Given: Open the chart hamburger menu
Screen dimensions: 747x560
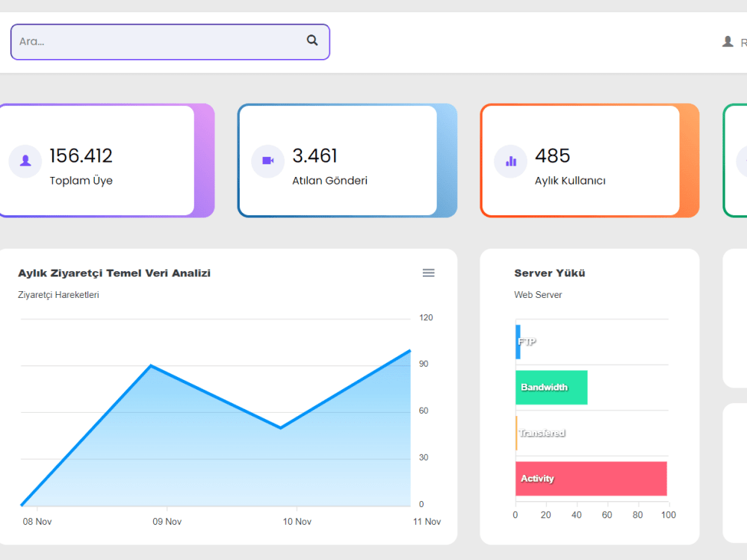Looking at the screenshot, I should click(428, 273).
